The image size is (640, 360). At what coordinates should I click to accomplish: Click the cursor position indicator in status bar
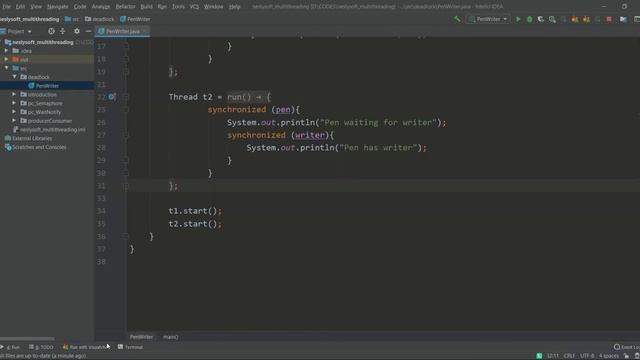point(553,356)
